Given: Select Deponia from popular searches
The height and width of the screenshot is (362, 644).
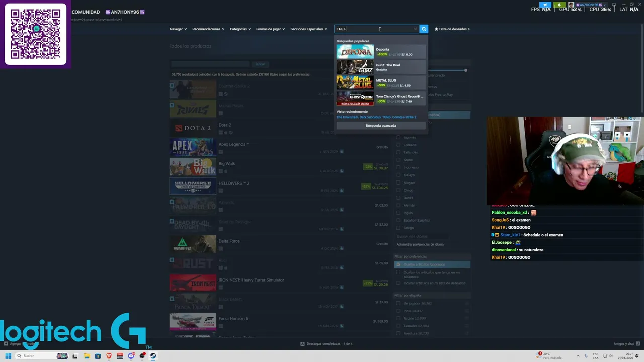Looking at the screenshot, I should (x=381, y=51).
